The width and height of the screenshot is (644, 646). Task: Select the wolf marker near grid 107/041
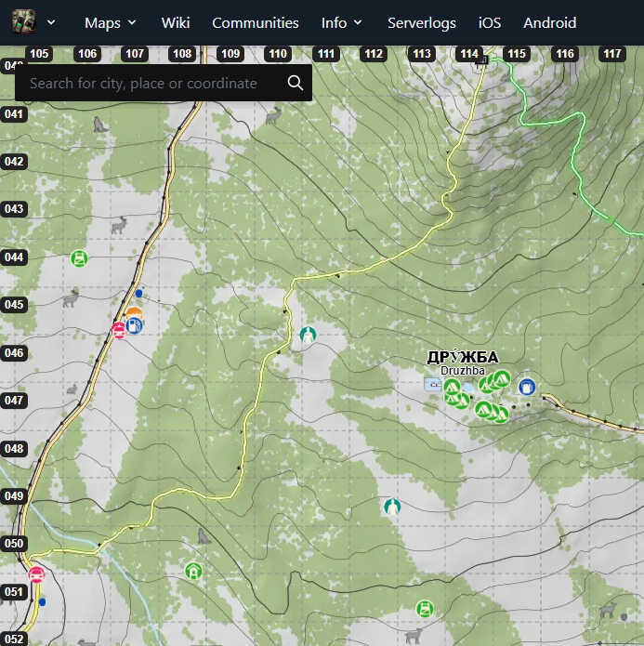coord(99,125)
